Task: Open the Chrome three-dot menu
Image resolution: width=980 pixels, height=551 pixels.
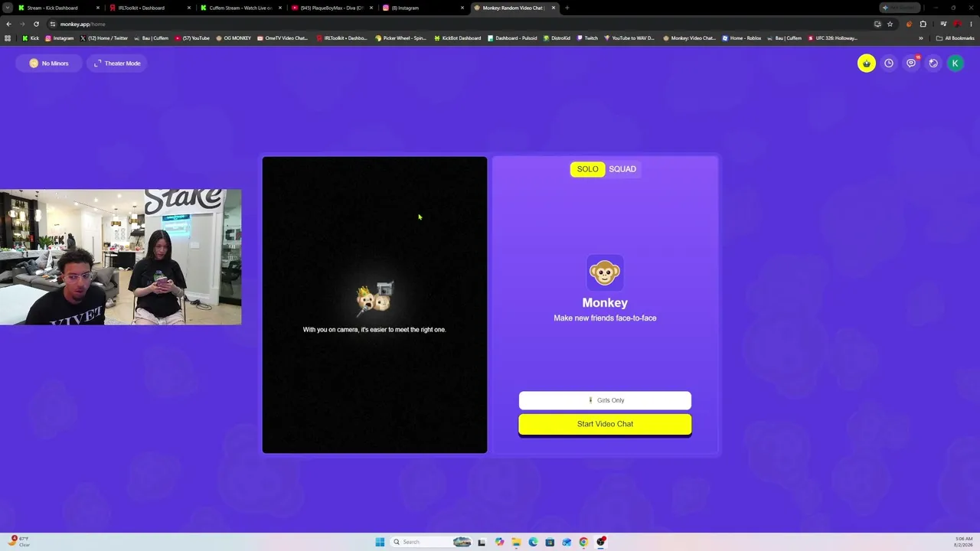Action: pyautogui.click(x=971, y=24)
